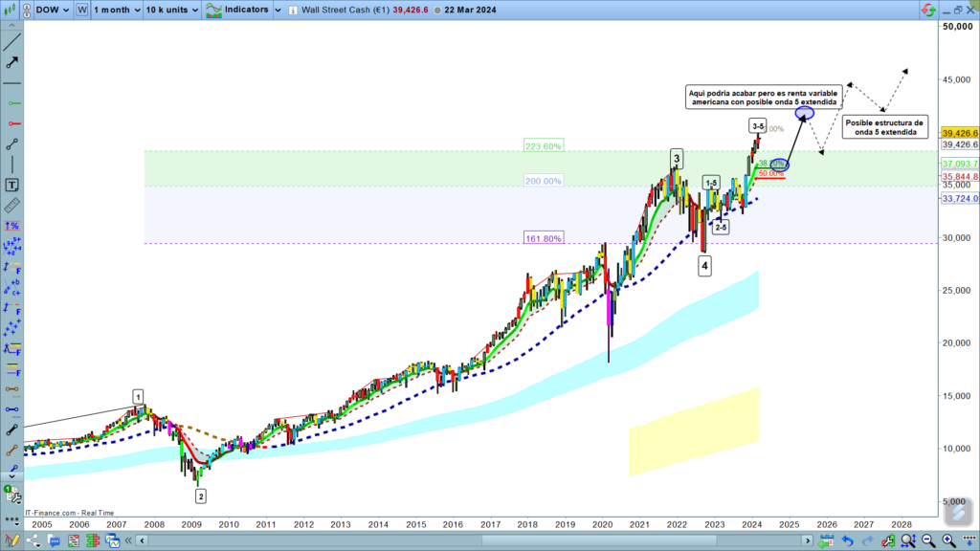Choose the ruler measurement tool
The height and width of the screenshot is (551, 980).
(x=12, y=205)
